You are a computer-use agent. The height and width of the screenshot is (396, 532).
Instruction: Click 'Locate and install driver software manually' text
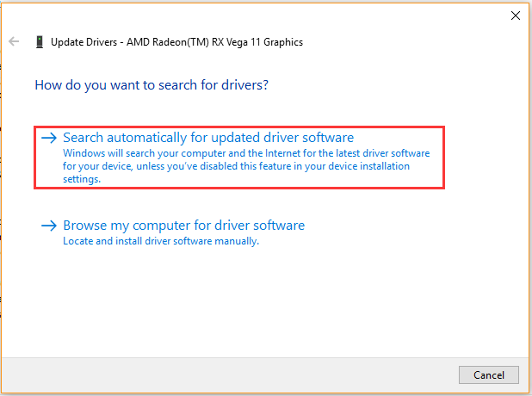point(161,241)
